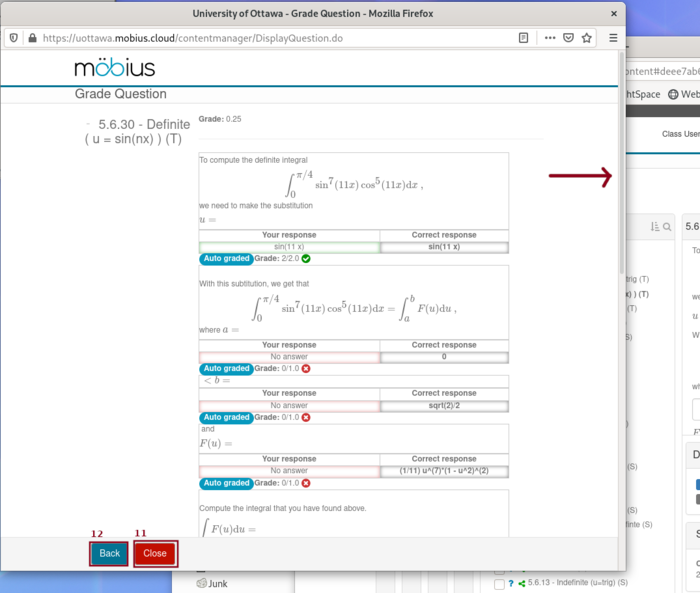Click red X icon beside the b= grade
The height and width of the screenshot is (593, 700).
click(306, 417)
